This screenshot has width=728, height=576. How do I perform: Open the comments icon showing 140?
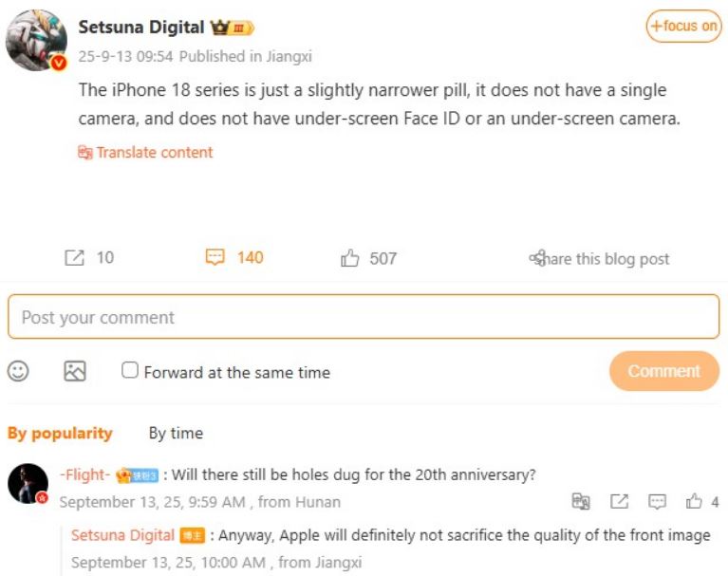click(215, 258)
